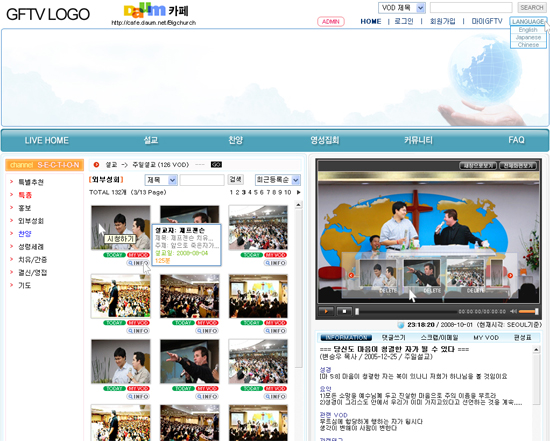Screen dimensions: 550x441
Task: Switch to the MY VOD tab
Action: point(486,338)
